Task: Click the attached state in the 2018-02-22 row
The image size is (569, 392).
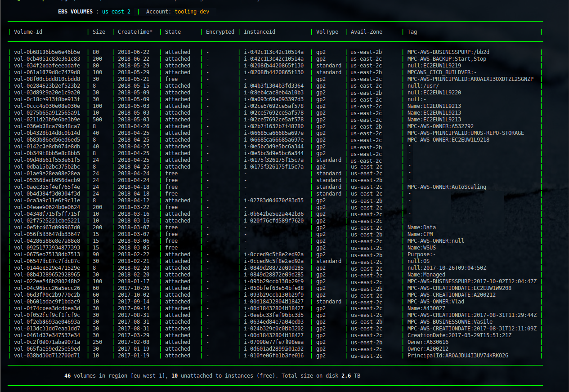Action: pos(178,254)
